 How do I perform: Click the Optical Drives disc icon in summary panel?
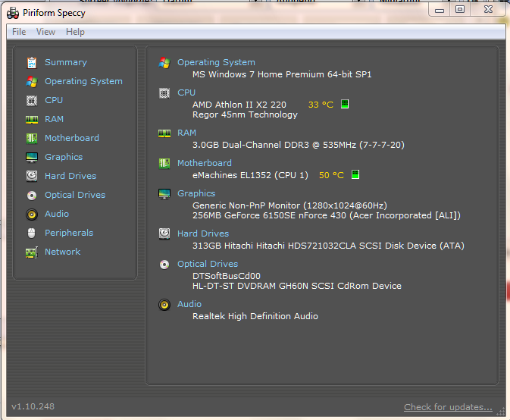pos(164,265)
